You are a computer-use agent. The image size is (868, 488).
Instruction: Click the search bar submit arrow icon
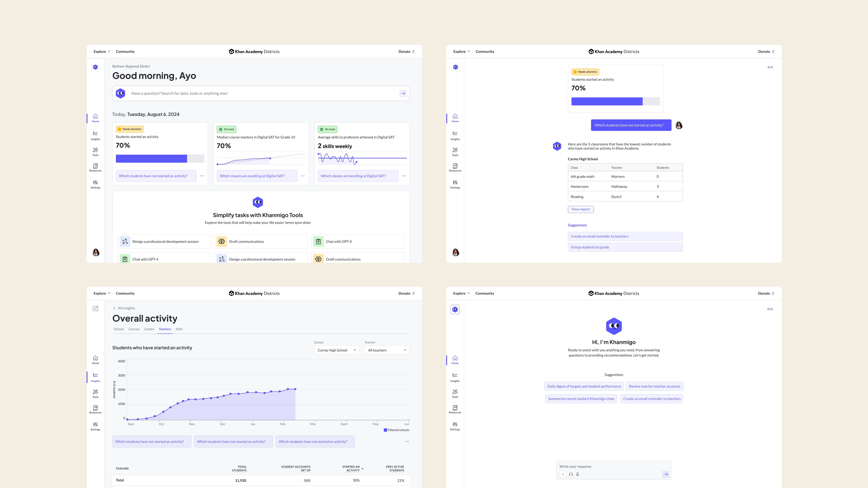pyautogui.click(x=403, y=94)
